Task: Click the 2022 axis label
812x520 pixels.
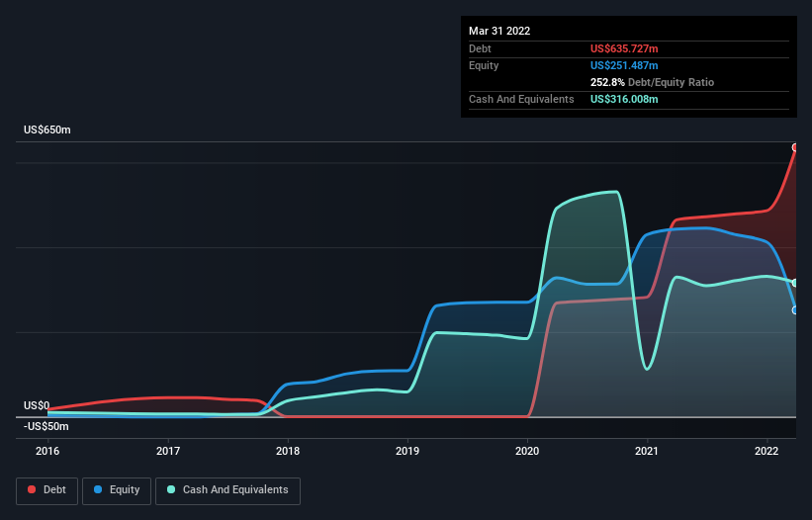Action: point(767,451)
